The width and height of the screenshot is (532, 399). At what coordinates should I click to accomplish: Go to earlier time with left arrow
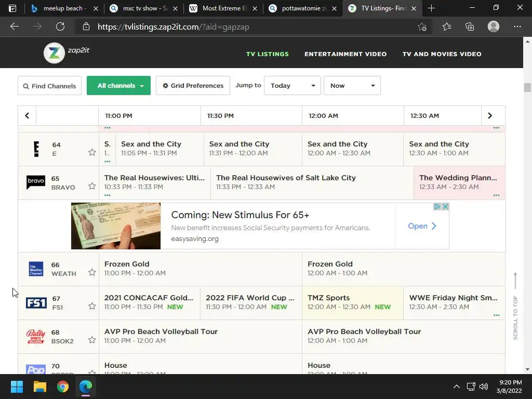coord(27,116)
